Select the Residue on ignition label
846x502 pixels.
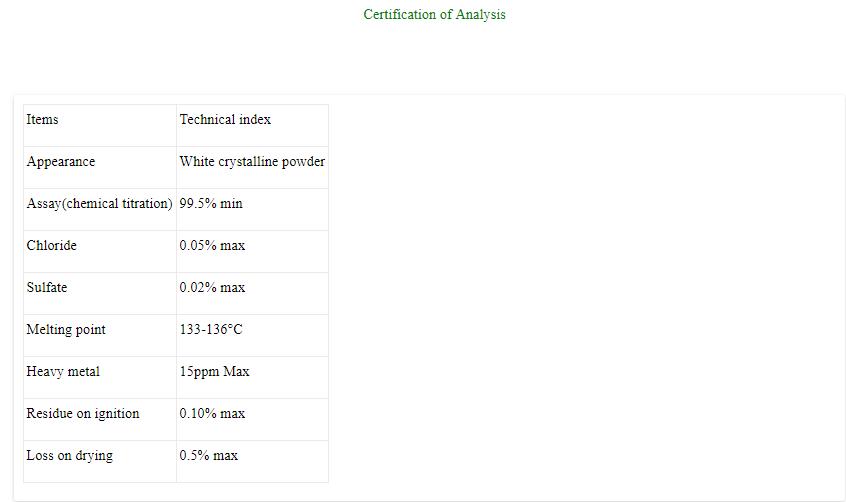coord(83,414)
